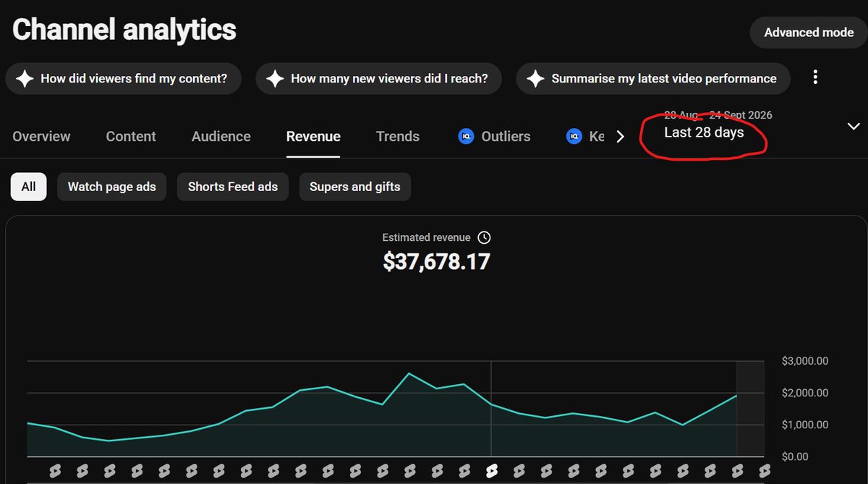868x484 pixels.
Task: Click the right chevron to show more tabs
Action: click(620, 137)
